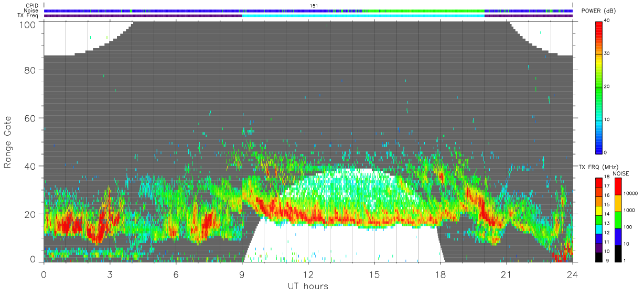Click the 15 tick on UT hours axis
644x297 pixels.
(x=374, y=274)
